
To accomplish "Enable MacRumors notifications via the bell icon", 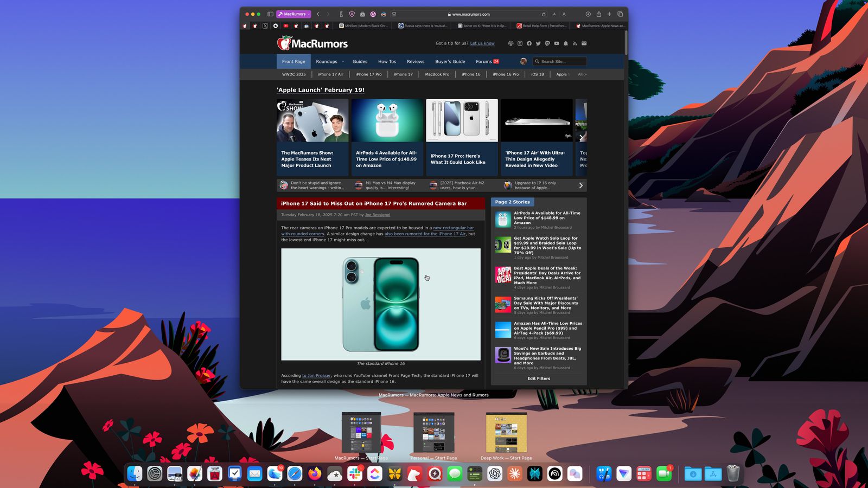I will [x=565, y=43].
